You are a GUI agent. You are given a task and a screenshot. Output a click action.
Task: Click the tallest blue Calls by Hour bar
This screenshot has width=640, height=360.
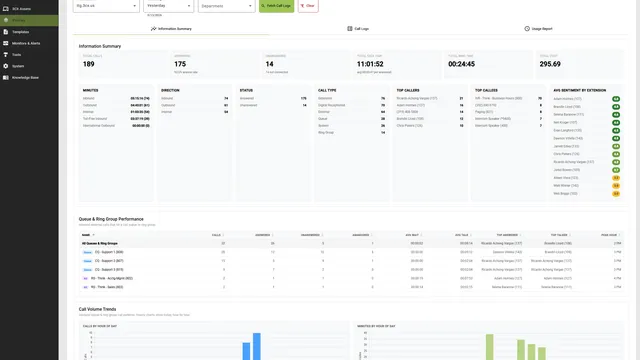tap(257, 347)
